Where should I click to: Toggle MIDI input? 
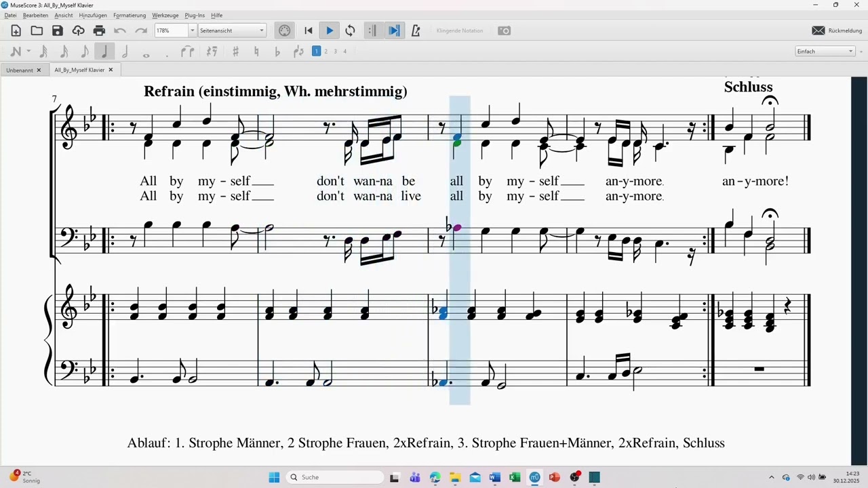pyautogui.click(x=285, y=30)
